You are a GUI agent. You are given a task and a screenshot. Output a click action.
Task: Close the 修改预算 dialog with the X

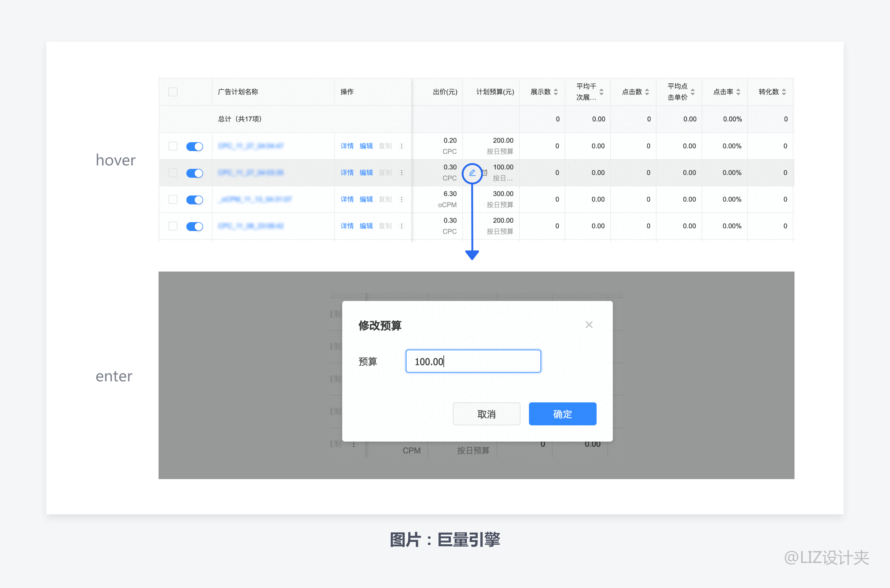pyautogui.click(x=589, y=325)
